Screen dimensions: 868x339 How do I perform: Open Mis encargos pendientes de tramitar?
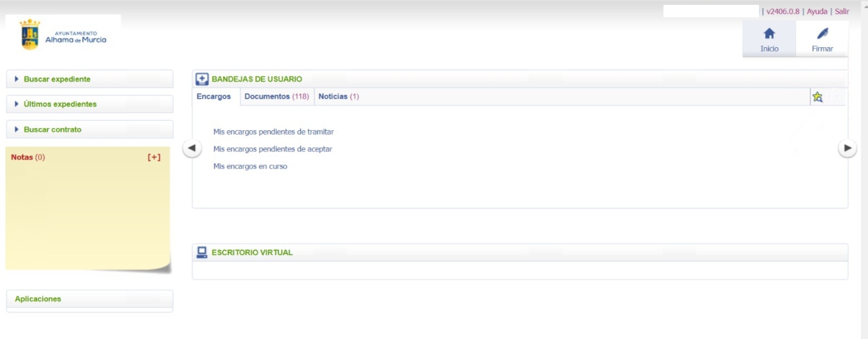273,132
